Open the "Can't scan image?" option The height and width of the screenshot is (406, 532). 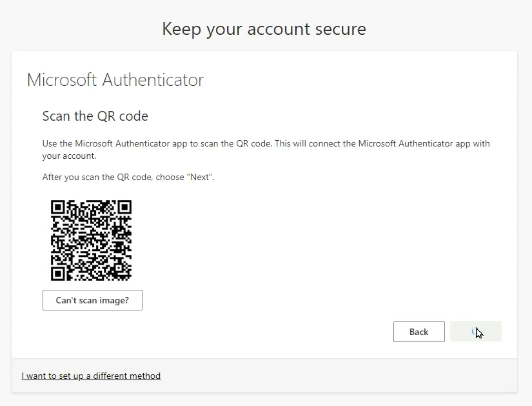[x=92, y=300]
